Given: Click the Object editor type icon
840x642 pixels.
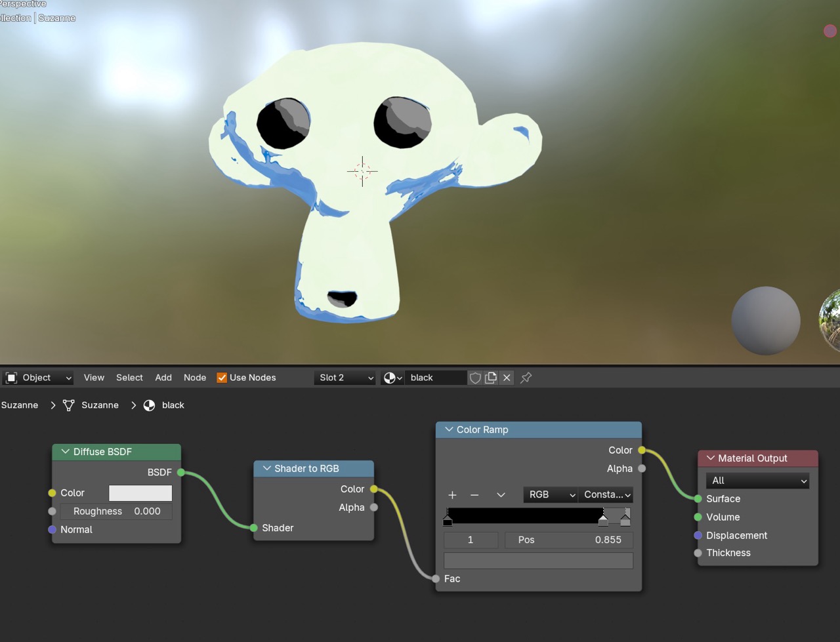Looking at the screenshot, I should pyautogui.click(x=11, y=378).
